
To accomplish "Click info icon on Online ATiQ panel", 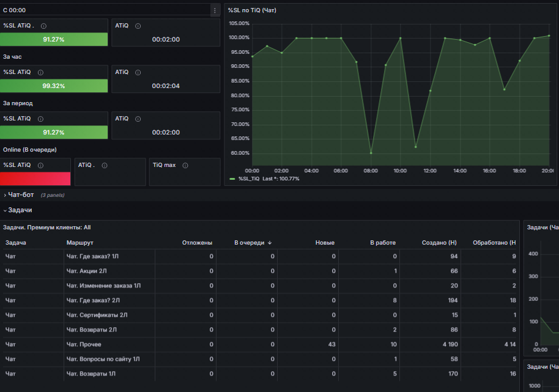I will (105, 165).
